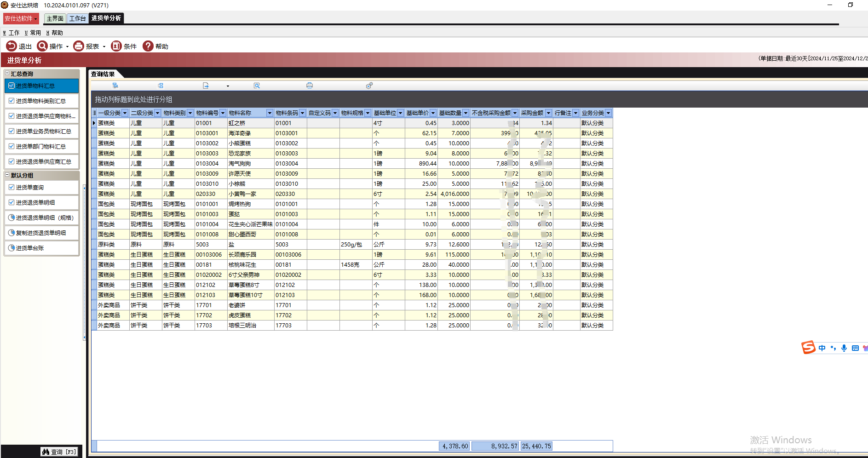This screenshot has height=458, width=868.
Task: Open the 安仕达软件 red dropdown menu
Action: click(21, 18)
